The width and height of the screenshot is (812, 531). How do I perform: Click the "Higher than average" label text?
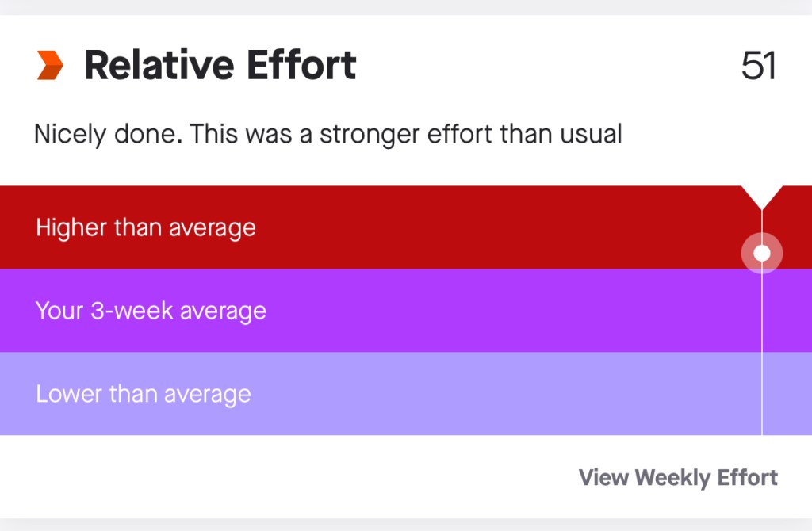pyautogui.click(x=146, y=228)
